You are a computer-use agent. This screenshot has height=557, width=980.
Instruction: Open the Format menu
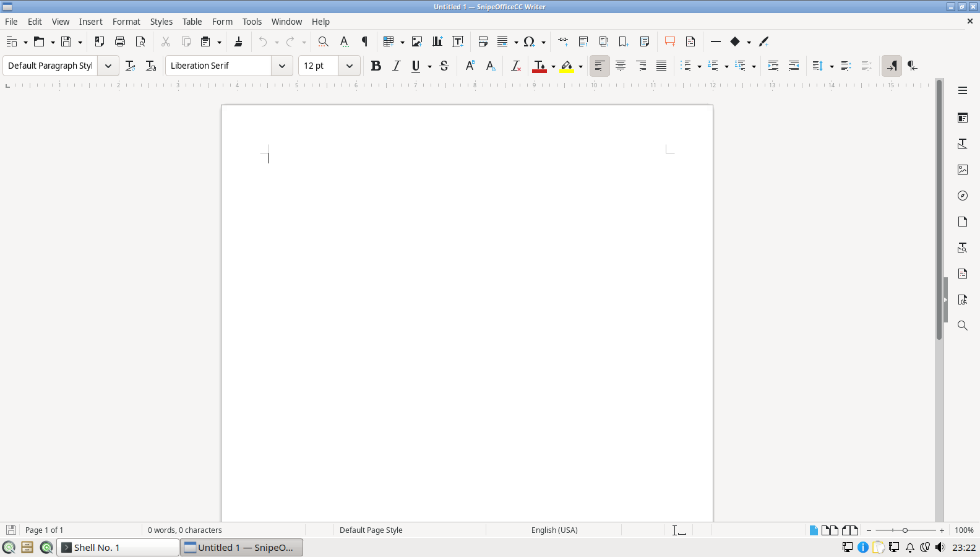[x=126, y=22]
